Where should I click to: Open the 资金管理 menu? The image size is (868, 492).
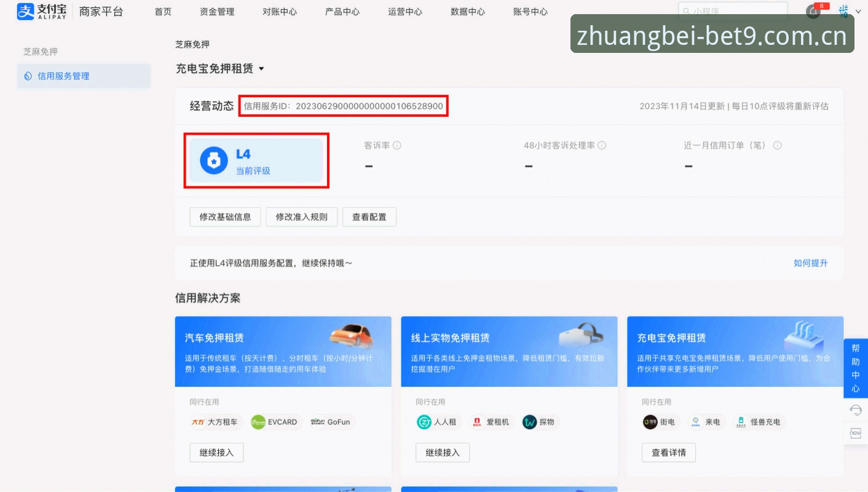(217, 12)
